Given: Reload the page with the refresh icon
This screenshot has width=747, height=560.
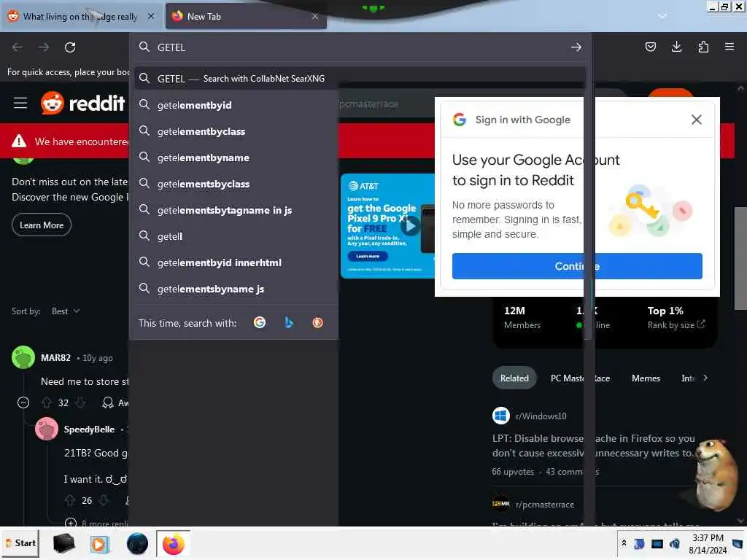Looking at the screenshot, I should (x=70, y=47).
